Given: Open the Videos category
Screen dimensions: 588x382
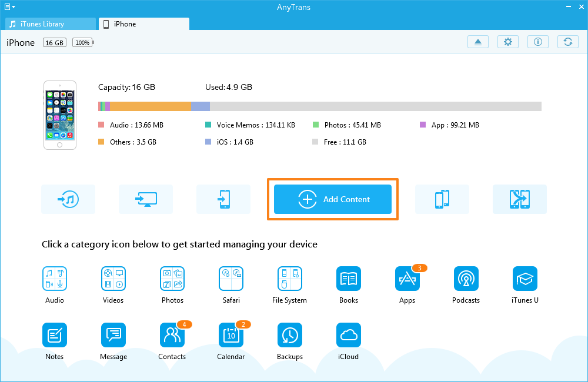Looking at the screenshot, I should [113, 279].
